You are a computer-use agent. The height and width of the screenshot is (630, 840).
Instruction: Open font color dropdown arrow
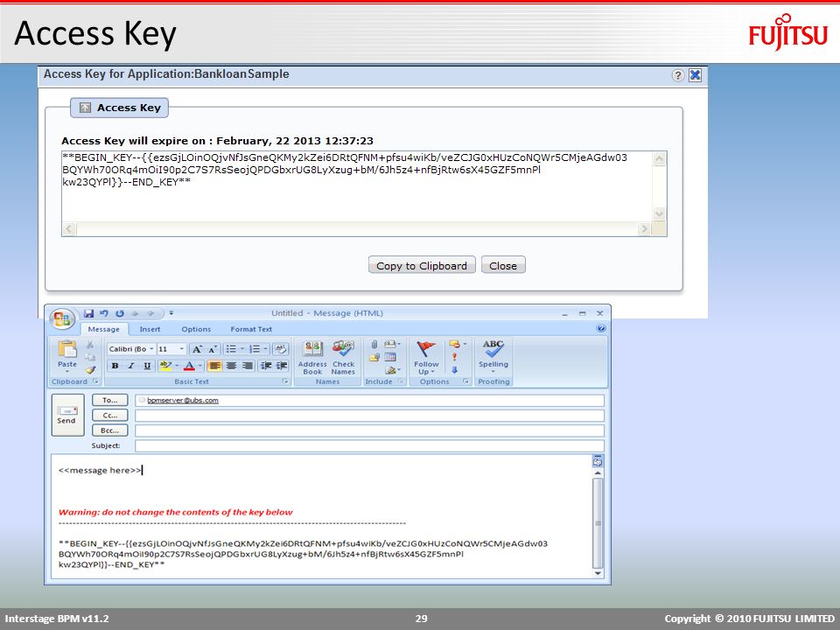click(x=199, y=366)
